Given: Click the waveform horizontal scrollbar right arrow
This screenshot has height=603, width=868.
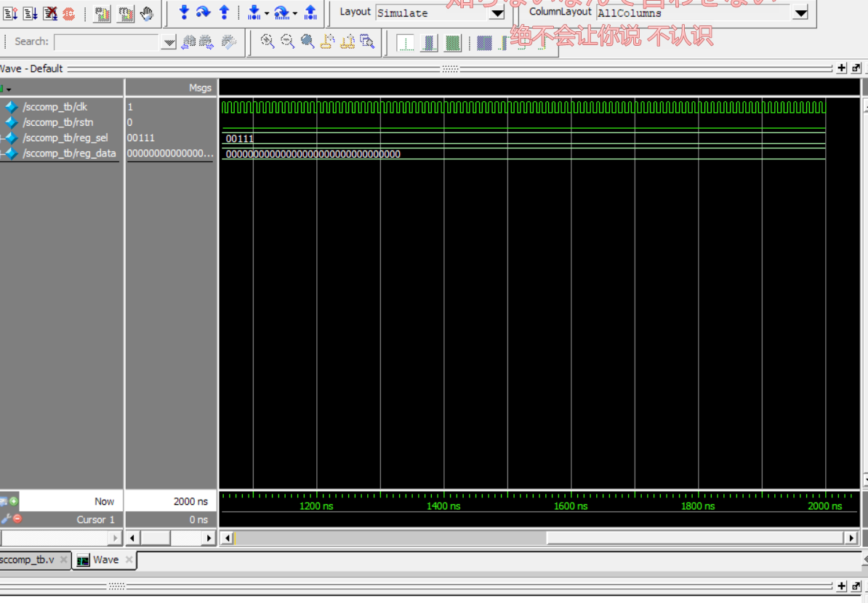Looking at the screenshot, I should pyautogui.click(x=851, y=538).
